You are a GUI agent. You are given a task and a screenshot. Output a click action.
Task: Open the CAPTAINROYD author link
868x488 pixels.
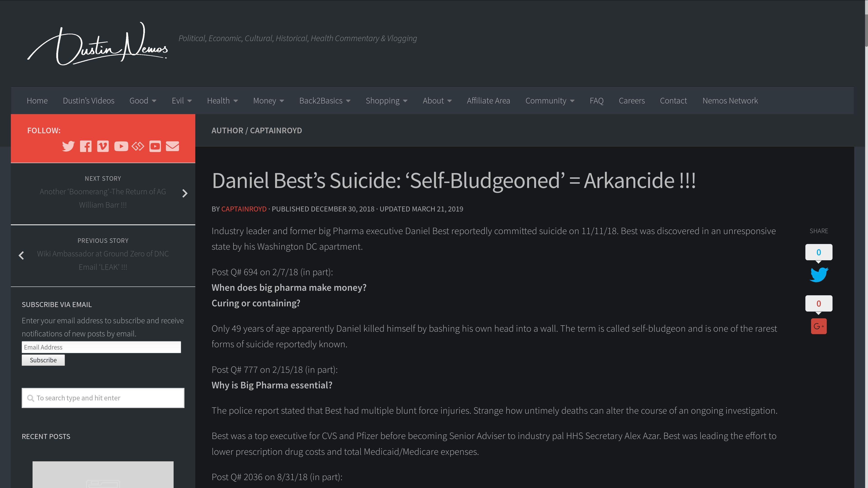(x=244, y=209)
